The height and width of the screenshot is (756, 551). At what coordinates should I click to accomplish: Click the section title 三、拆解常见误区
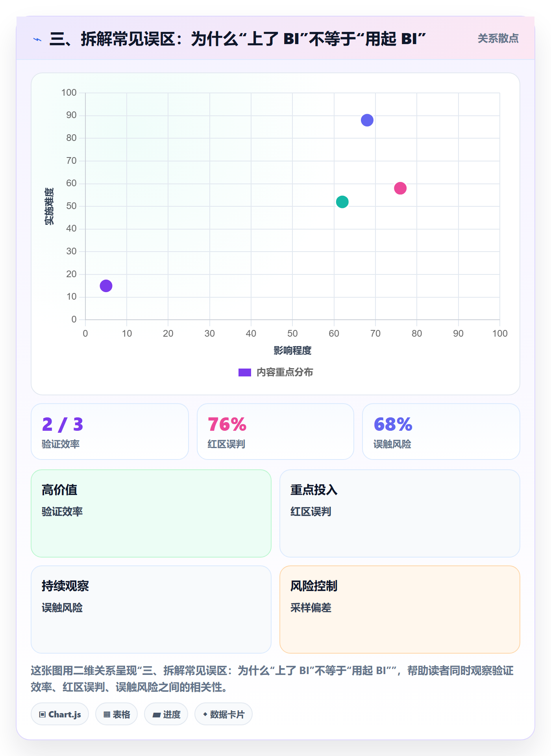click(237, 39)
